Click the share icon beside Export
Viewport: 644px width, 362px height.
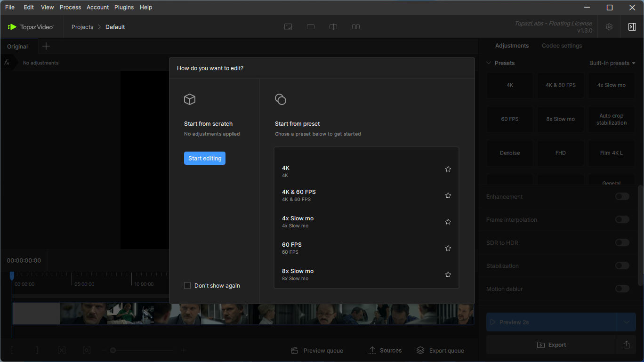click(626, 345)
